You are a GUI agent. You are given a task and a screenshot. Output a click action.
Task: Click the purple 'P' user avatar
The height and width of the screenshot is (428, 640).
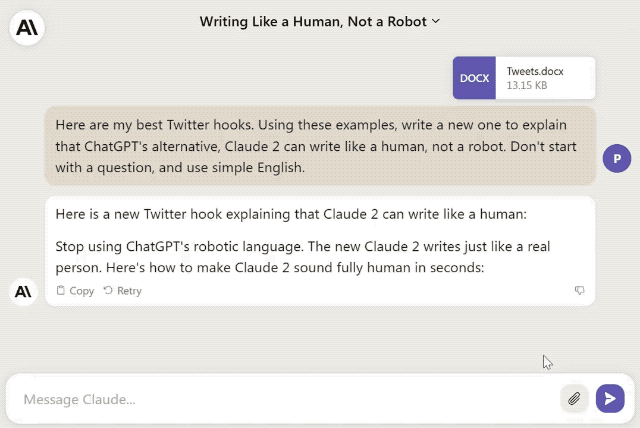click(x=618, y=157)
